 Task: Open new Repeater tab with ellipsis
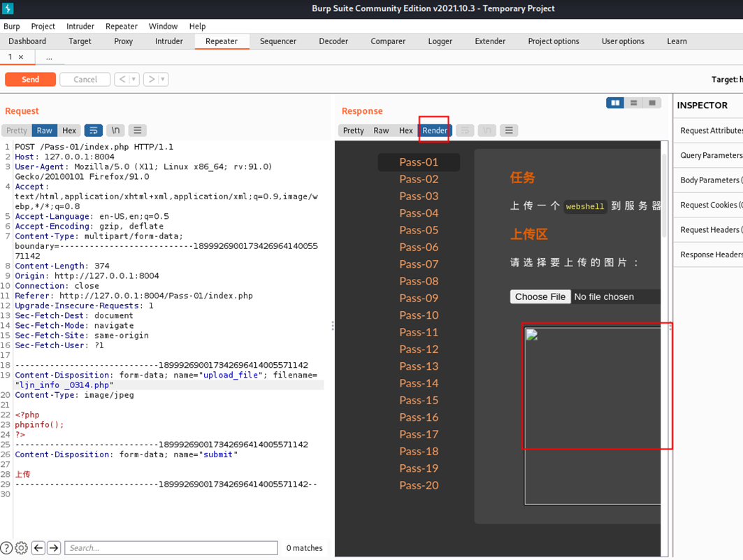[x=49, y=57]
